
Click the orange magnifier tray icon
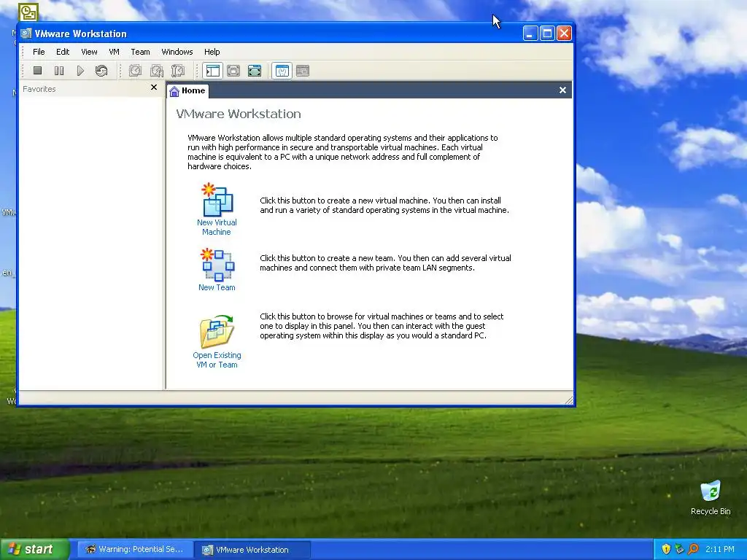tap(693, 549)
